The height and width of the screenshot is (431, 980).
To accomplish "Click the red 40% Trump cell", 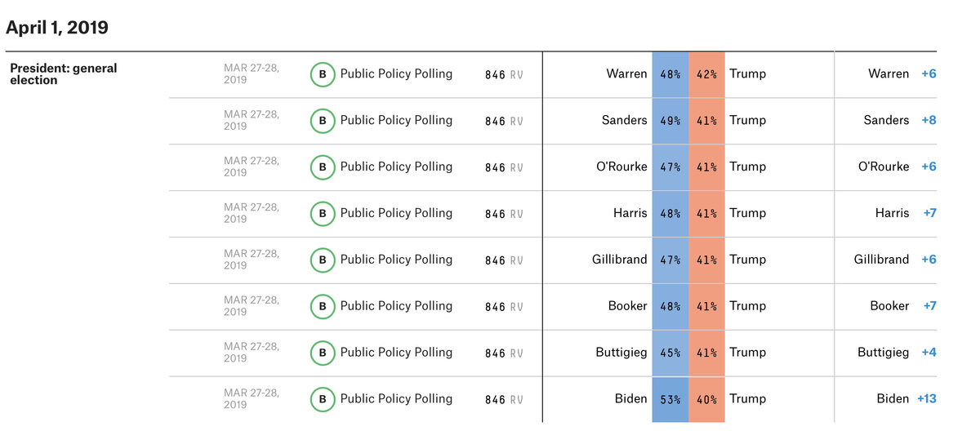I will click(x=706, y=399).
